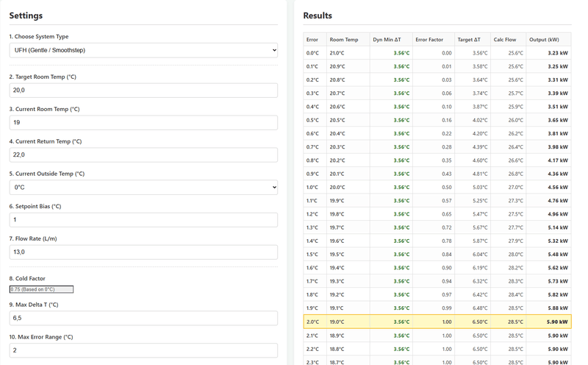Click the 0.0°C error row

click(437, 53)
